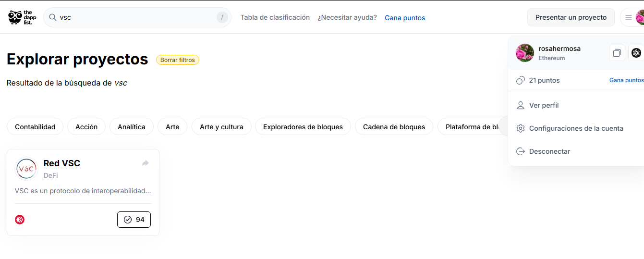Open the Red VSC project title

(x=62, y=163)
